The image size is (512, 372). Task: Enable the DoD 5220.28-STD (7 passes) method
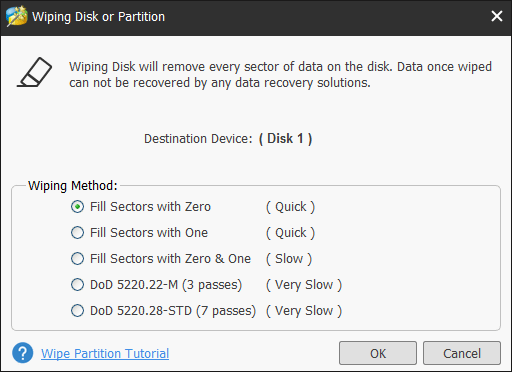click(77, 311)
